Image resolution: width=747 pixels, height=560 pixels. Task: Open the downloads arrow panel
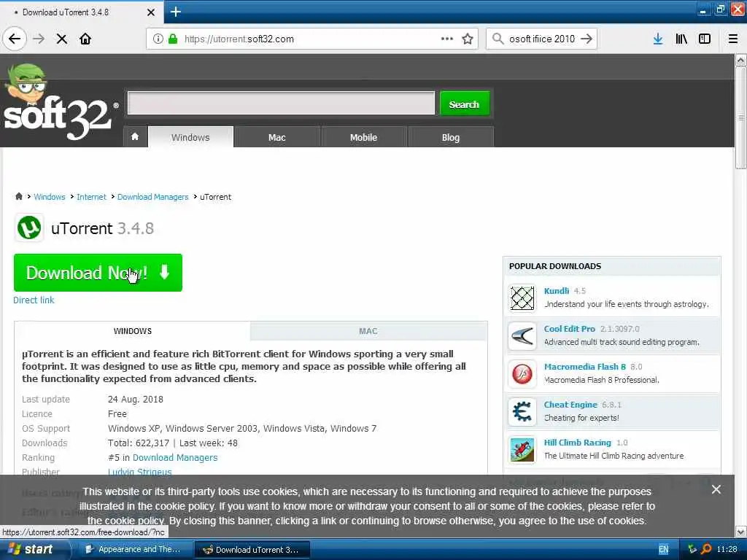click(658, 39)
